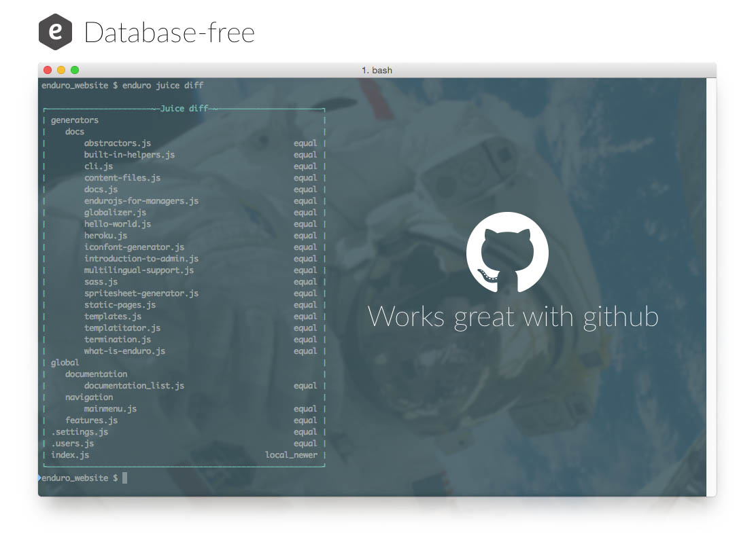Image resolution: width=756 pixels, height=557 pixels.
Task: Select 'what-is-enduro.js' in the list
Action: 124,351
